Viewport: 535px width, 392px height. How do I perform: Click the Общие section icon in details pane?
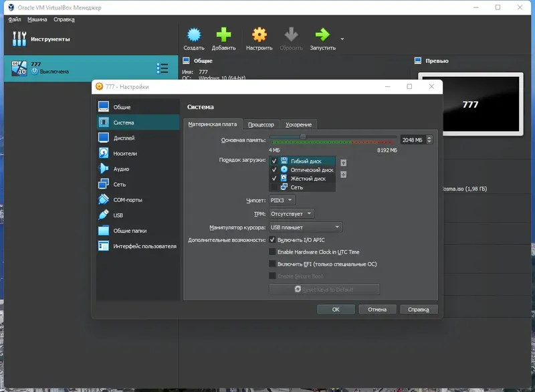pos(186,61)
